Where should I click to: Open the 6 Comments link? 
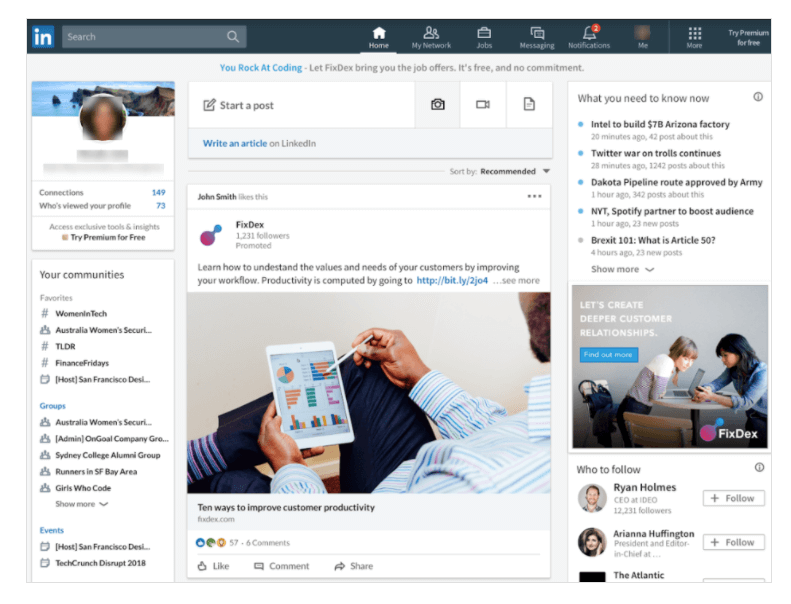pos(268,543)
